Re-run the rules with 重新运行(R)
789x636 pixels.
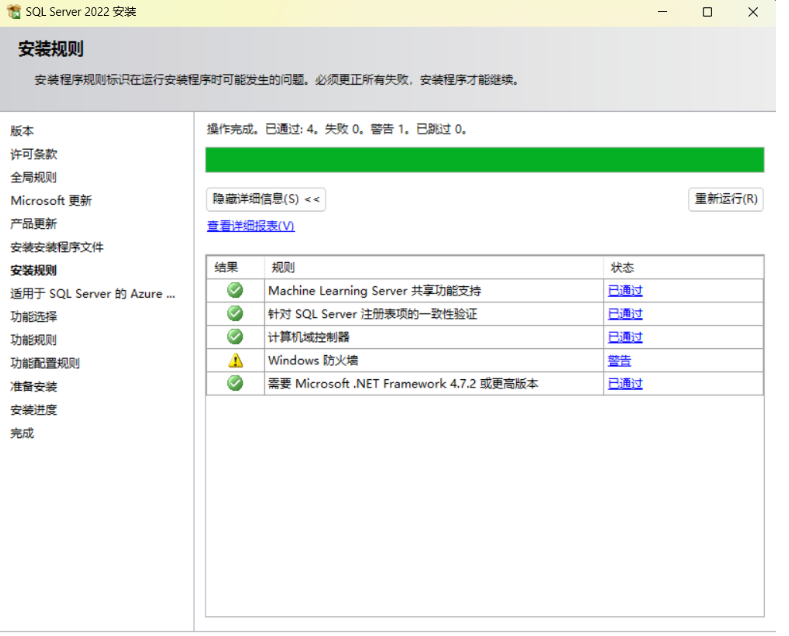pyautogui.click(x=726, y=199)
